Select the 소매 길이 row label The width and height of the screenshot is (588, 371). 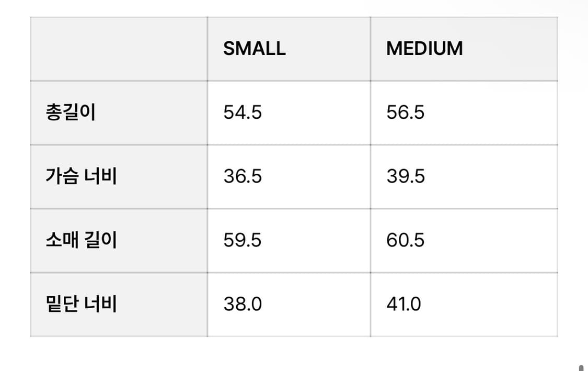(81, 240)
